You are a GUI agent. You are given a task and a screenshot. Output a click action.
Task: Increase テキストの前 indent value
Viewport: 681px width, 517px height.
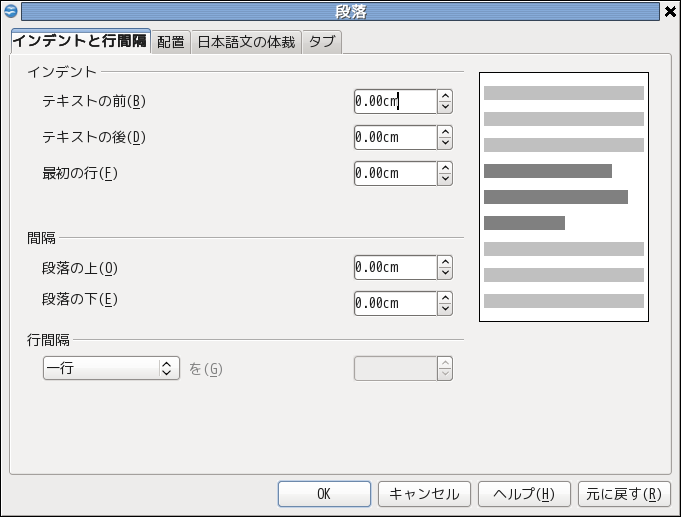pos(445,96)
